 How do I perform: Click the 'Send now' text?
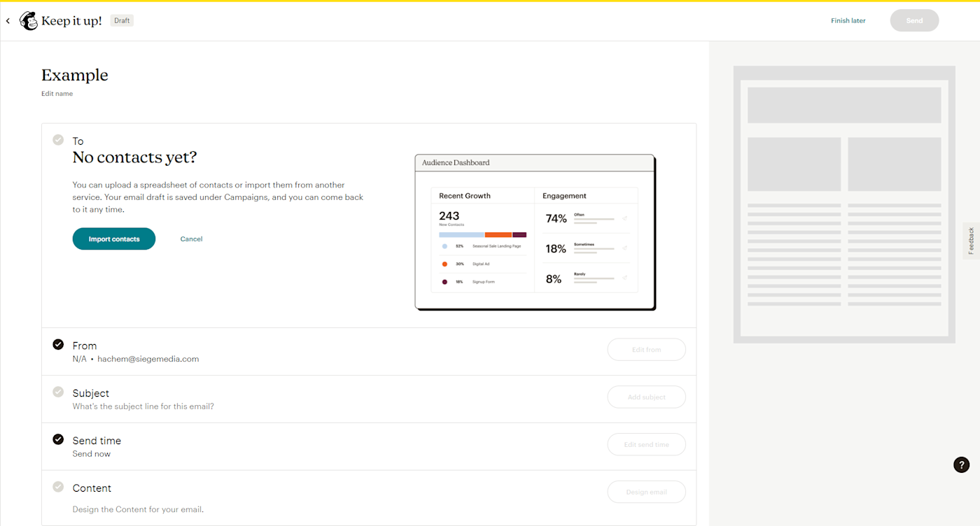click(x=92, y=454)
